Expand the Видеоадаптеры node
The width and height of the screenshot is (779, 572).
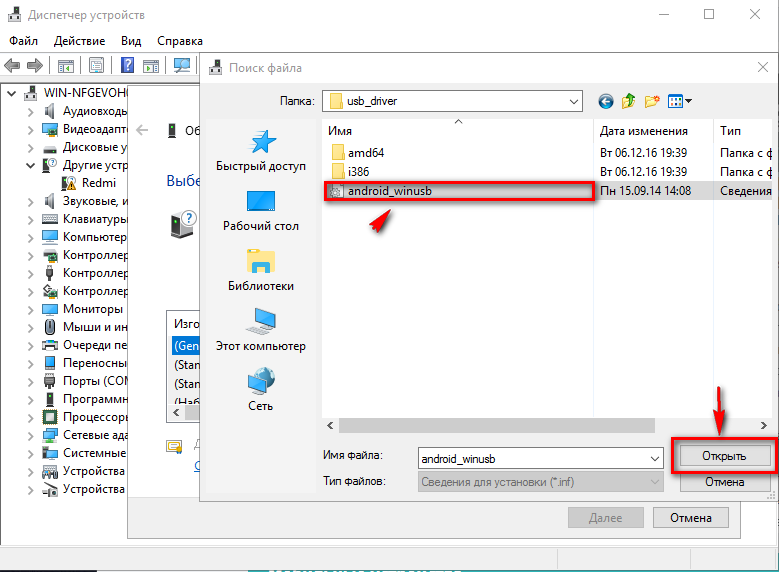tap(30, 130)
